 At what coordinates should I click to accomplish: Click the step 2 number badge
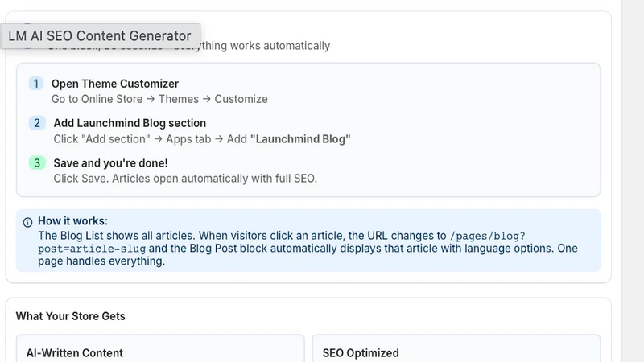tap(37, 123)
